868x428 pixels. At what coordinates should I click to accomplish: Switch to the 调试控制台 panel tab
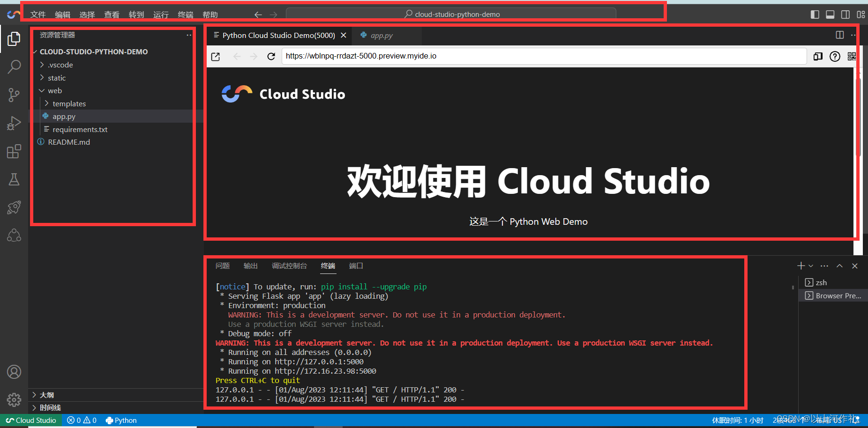(289, 266)
